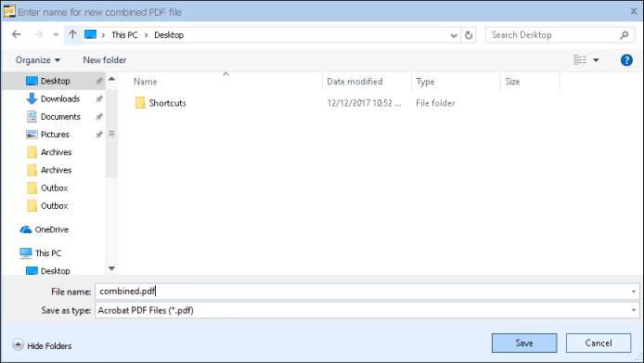Screen dimensions: 644x363
Task: Change the view layout icon
Action: pos(580,60)
